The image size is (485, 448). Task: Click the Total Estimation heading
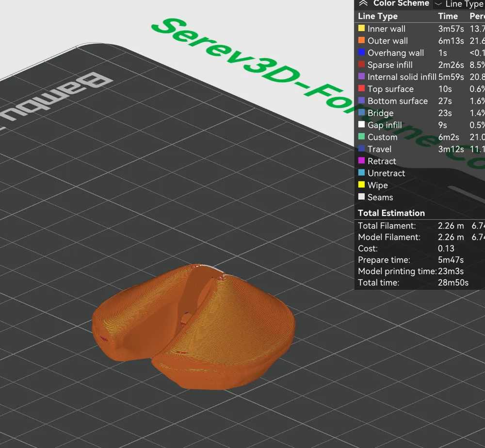(391, 213)
